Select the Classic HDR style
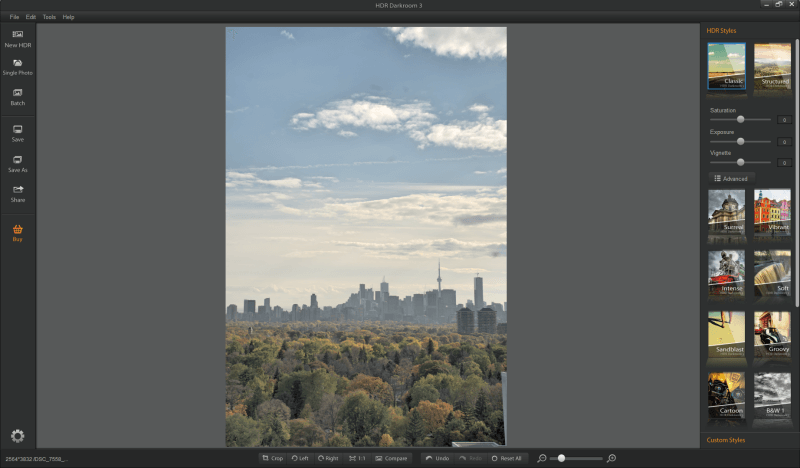 [727, 66]
